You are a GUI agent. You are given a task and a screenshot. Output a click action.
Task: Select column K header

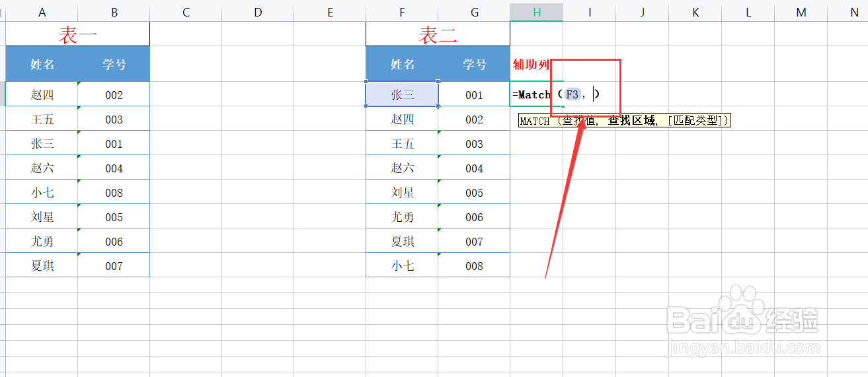point(695,13)
